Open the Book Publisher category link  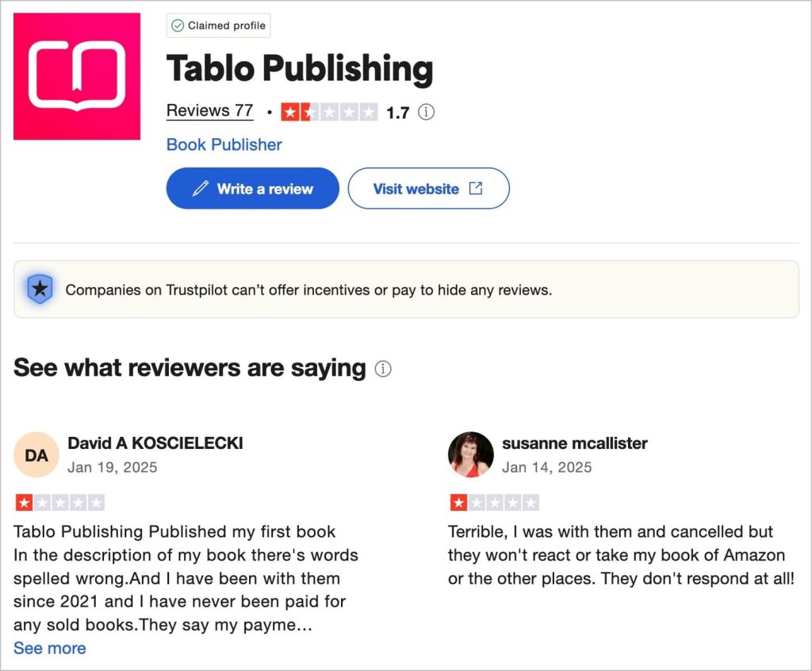224,144
